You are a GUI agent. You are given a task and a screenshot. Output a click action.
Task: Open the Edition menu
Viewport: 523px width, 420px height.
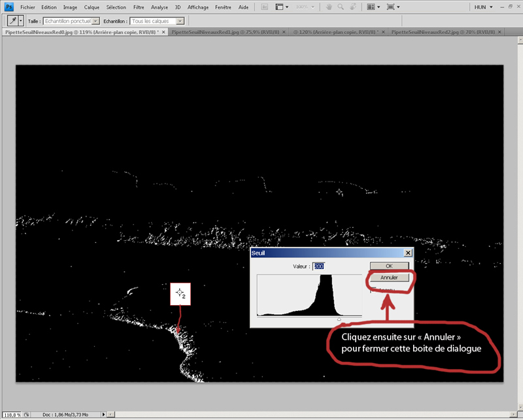(x=49, y=7)
